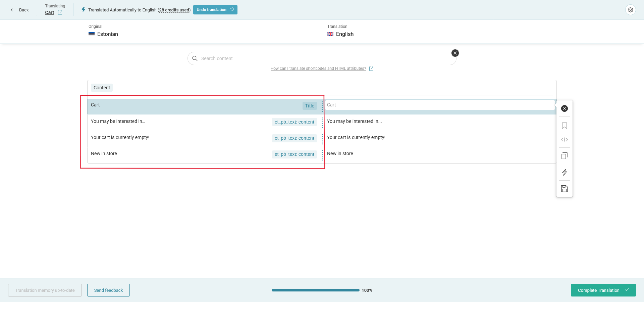The height and width of the screenshot is (320, 644).
Task: Open shortcodes and HTML attributes help link
Action: pos(318,68)
